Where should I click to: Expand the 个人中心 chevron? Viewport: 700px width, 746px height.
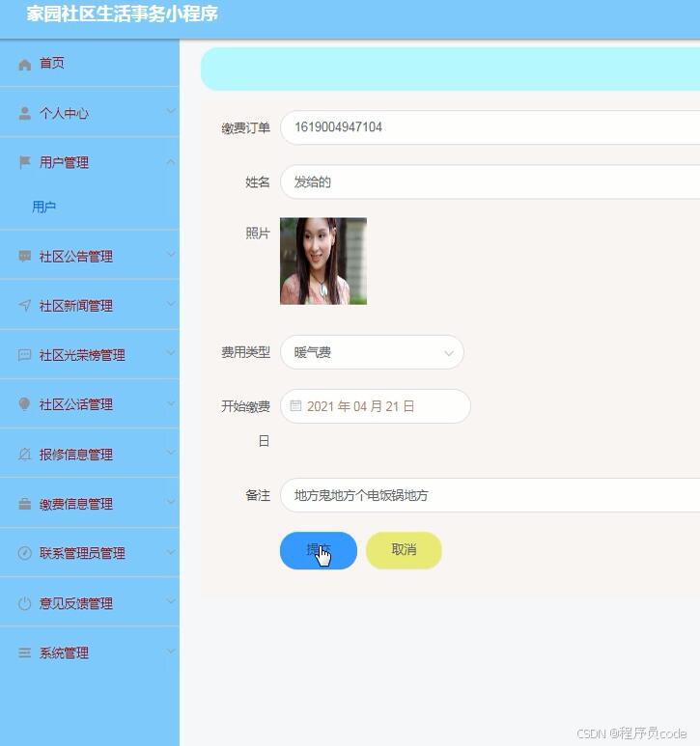(171, 111)
